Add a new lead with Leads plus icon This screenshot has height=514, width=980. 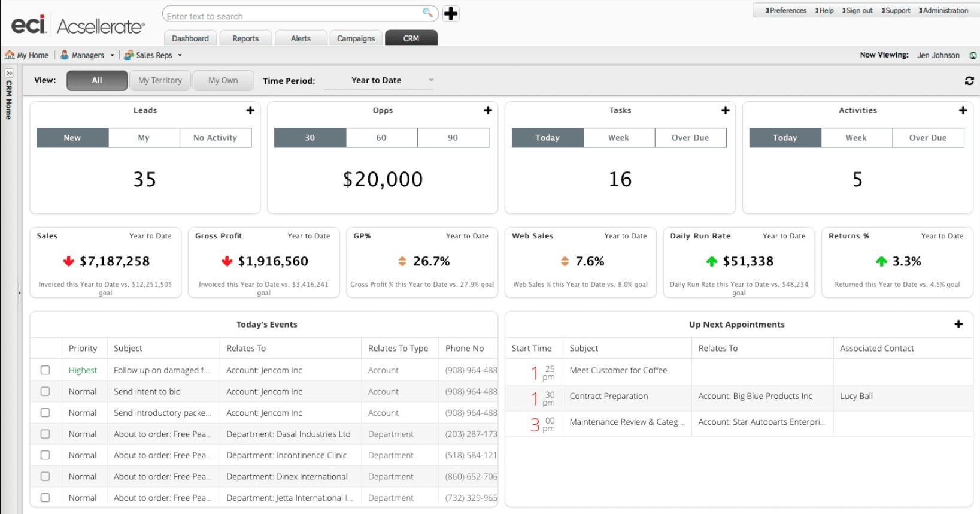[250, 110]
